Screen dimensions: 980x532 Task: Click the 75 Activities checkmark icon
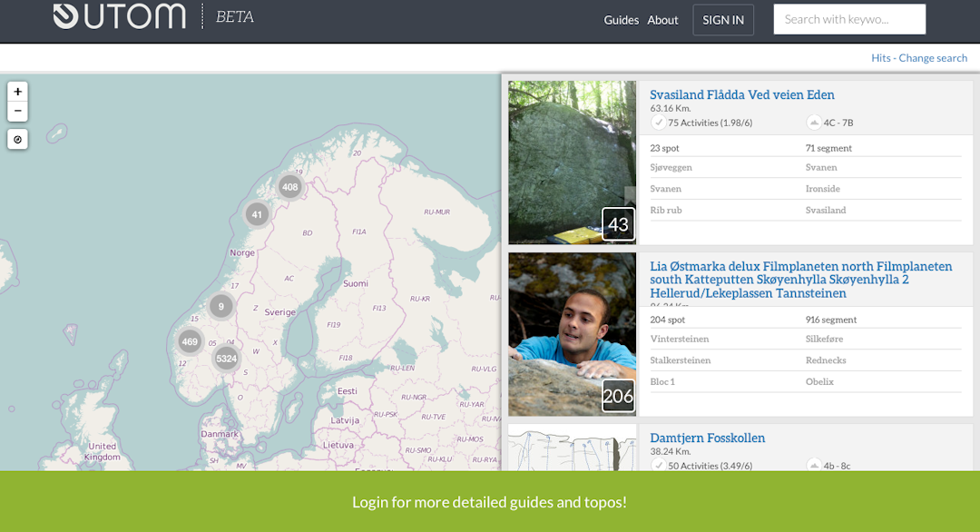pos(658,123)
